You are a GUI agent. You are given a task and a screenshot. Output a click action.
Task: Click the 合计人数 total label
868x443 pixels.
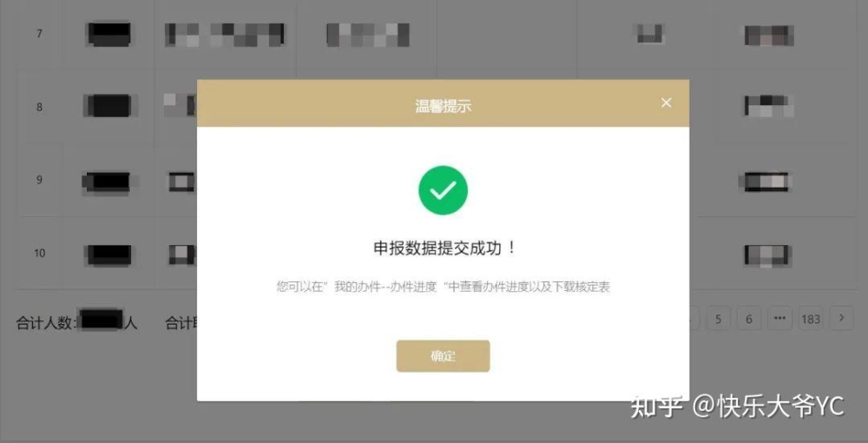(45, 323)
